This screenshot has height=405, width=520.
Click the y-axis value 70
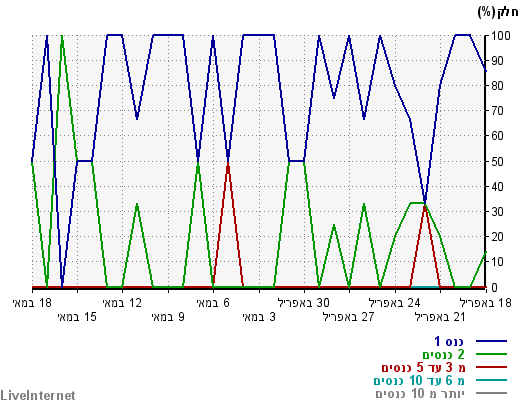(x=498, y=111)
